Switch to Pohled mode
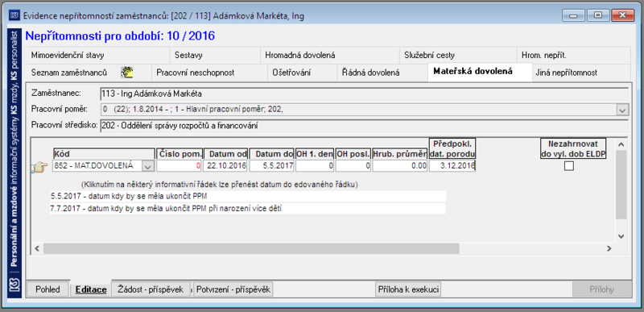 [x=47, y=289]
